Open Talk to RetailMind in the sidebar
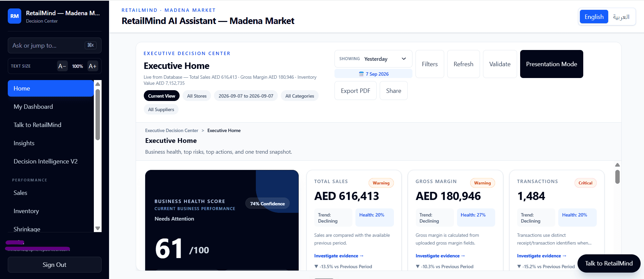 51,125
